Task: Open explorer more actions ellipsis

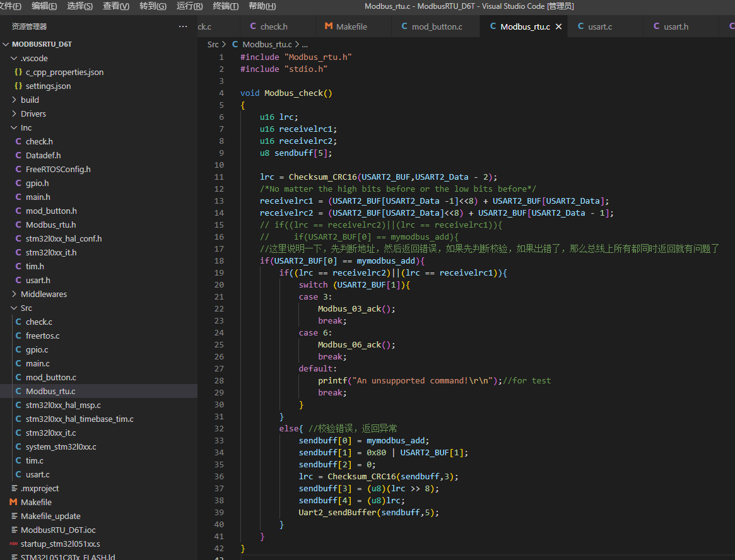Action: [x=183, y=26]
